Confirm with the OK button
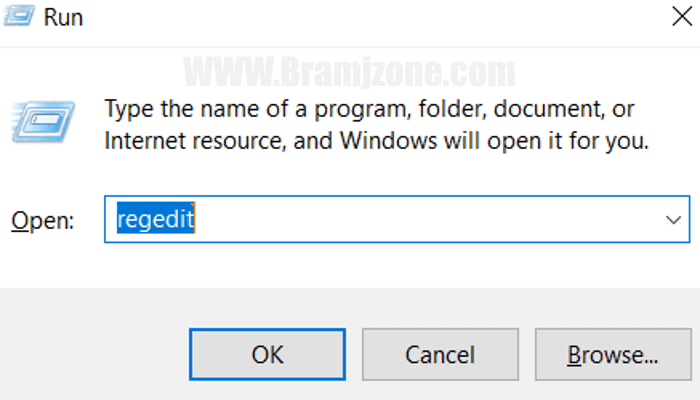This screenshot has width=700, height=400. point(267,354)
